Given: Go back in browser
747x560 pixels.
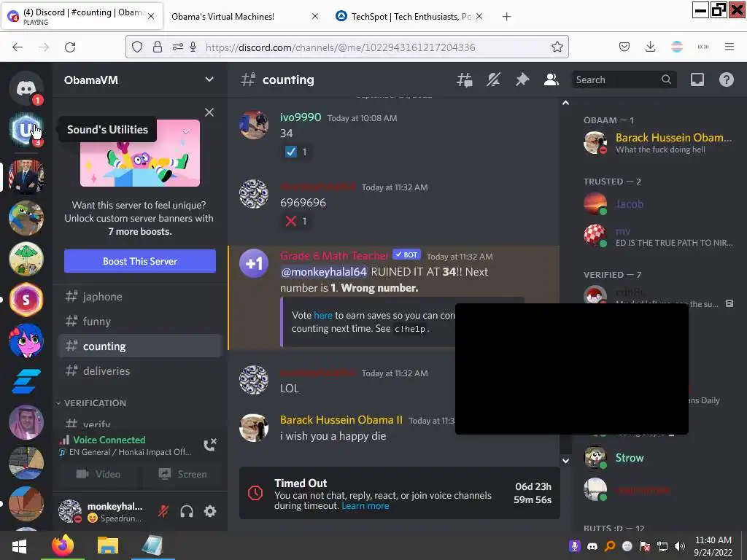Looking at the screenshot, I should coord(18,47).
